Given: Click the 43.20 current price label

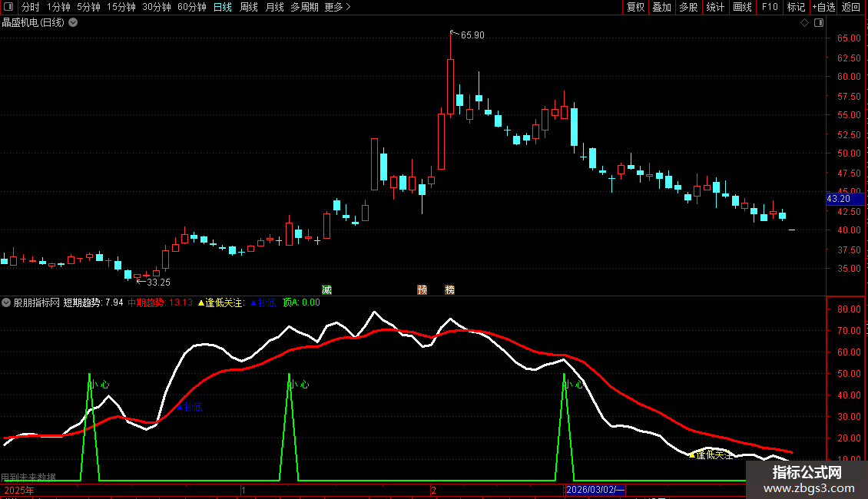Looking at the screenshot, I should click(838, 199).
